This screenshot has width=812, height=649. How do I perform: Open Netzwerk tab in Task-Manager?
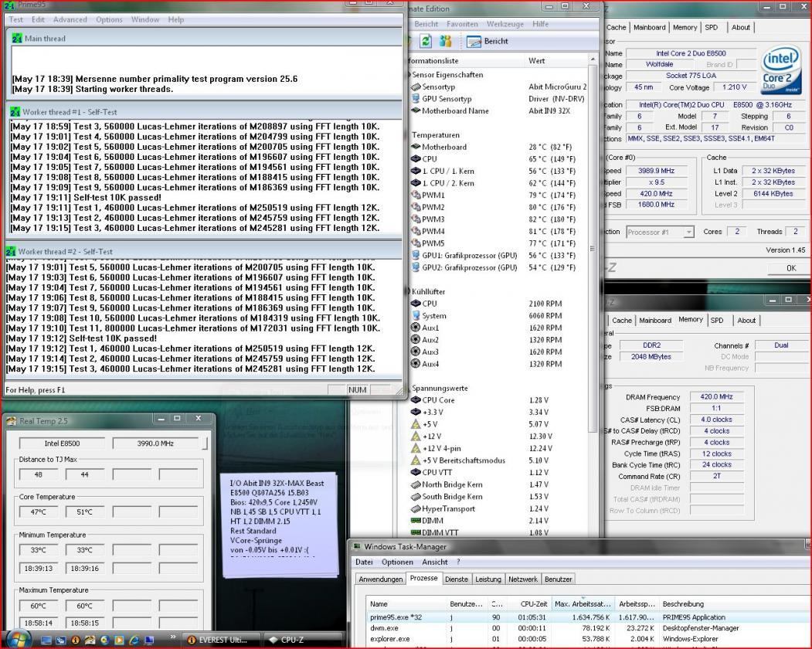523,579
